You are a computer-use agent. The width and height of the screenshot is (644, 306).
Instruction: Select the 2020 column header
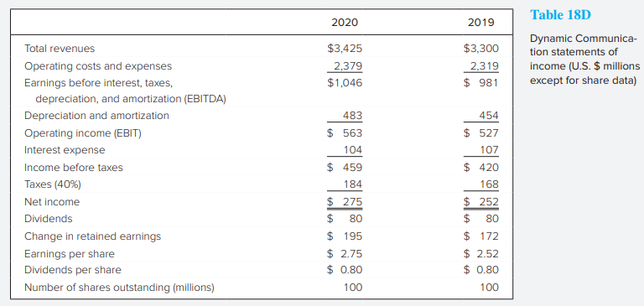[345, 22]
